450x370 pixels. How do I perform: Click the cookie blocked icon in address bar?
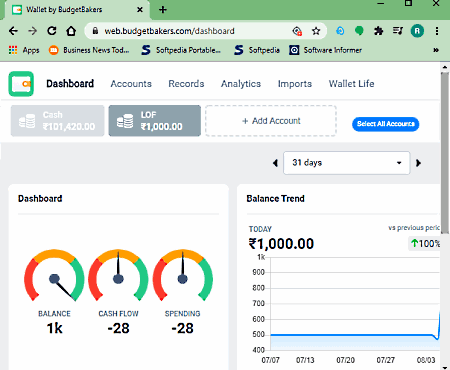click(x=297, y=31)
